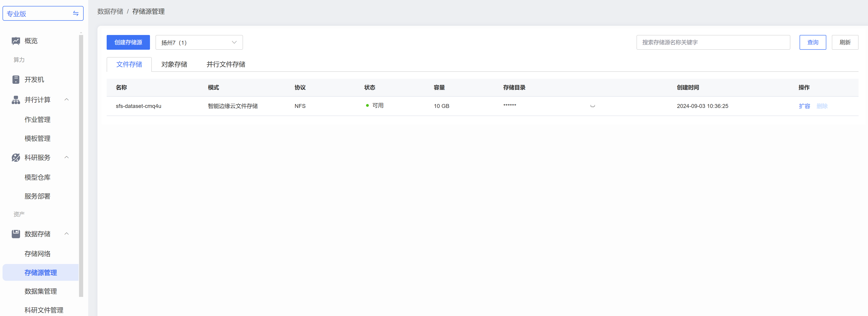Click the 并行计算 network icon

16,100
